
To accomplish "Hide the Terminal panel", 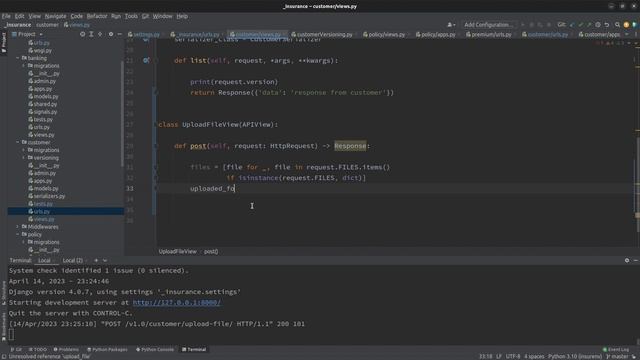I will (x=636, y=260).
